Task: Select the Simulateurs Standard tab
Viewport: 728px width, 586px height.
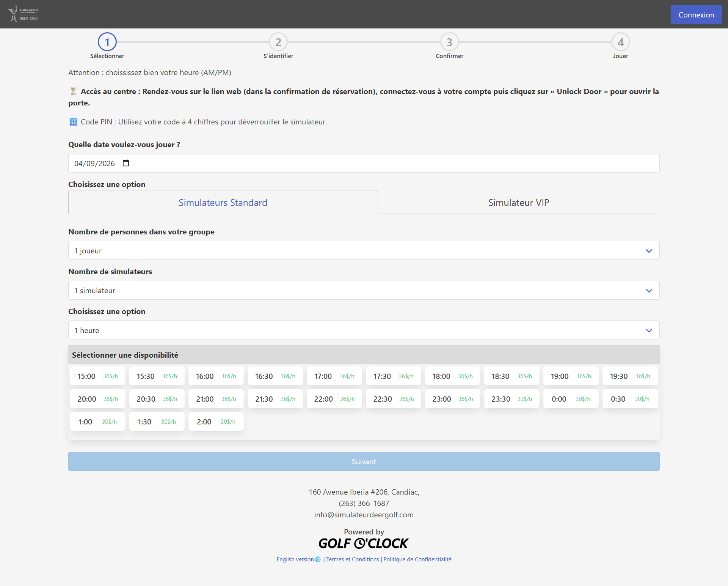Action: tap(223, 203)
